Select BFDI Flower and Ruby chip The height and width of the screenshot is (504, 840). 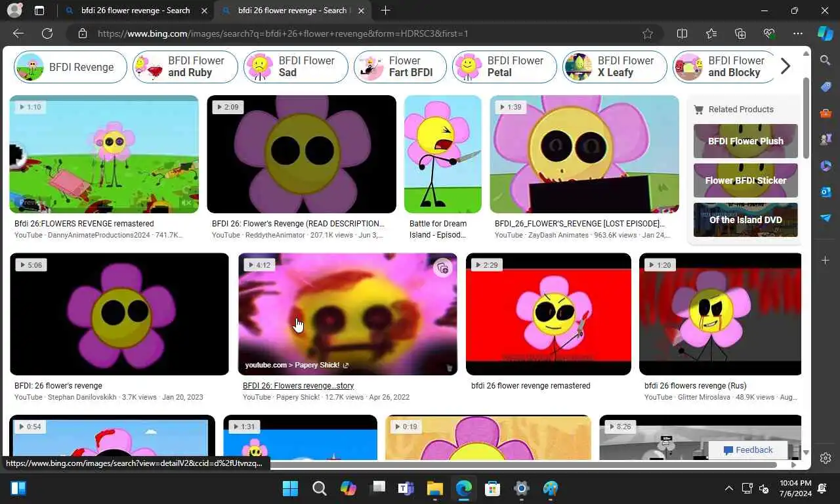click(185, 67)
